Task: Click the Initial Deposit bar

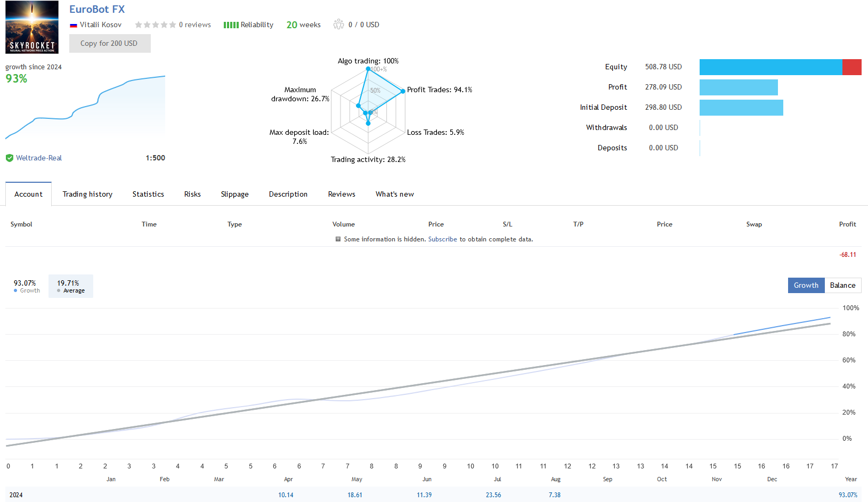Action: tap(741, 108)
